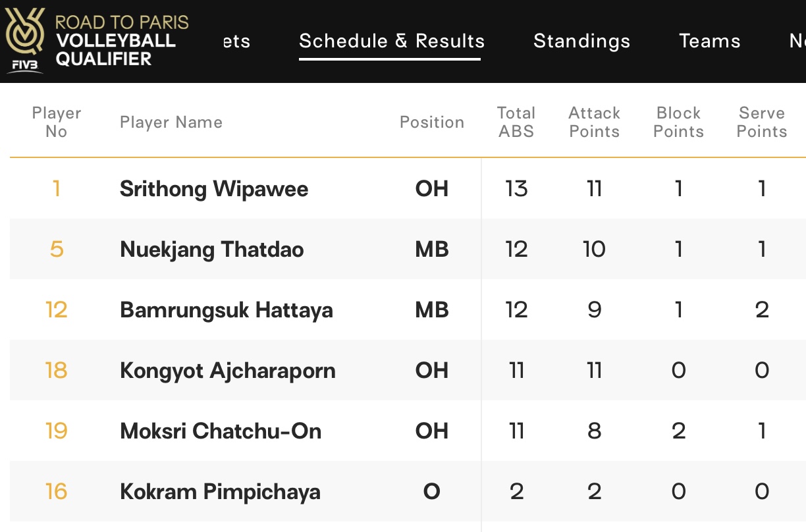
Task: Open player Srithong Wipawee's profile
Action: 214,189
